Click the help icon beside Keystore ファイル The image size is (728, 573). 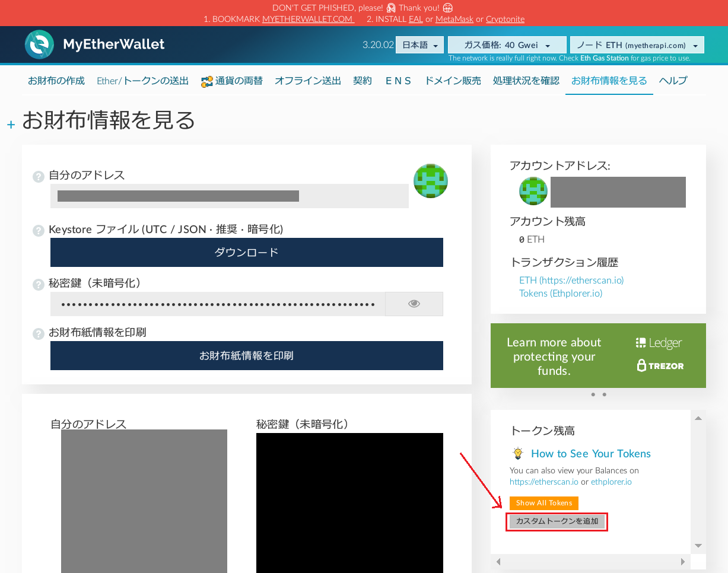click(x=39, y=230)
